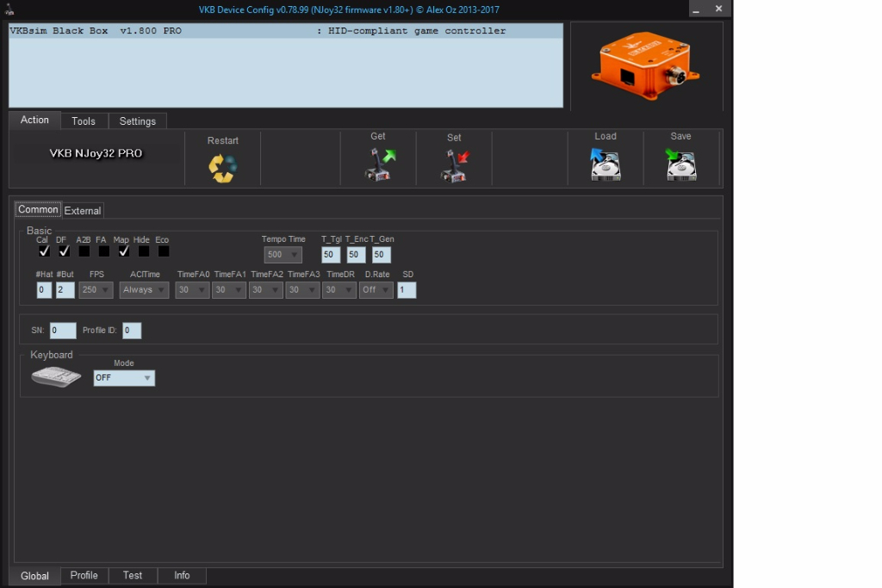Click the keyboard icon in Keyboard section
Image resolution: width=882 pixels, height=588 pixels.
(56, 376)
